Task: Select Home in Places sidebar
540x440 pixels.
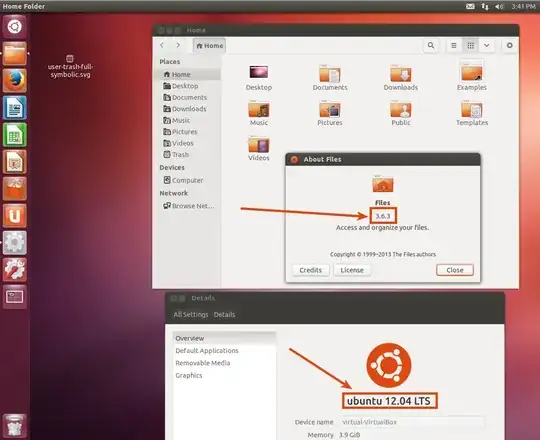Action: (x=188, y=74)
